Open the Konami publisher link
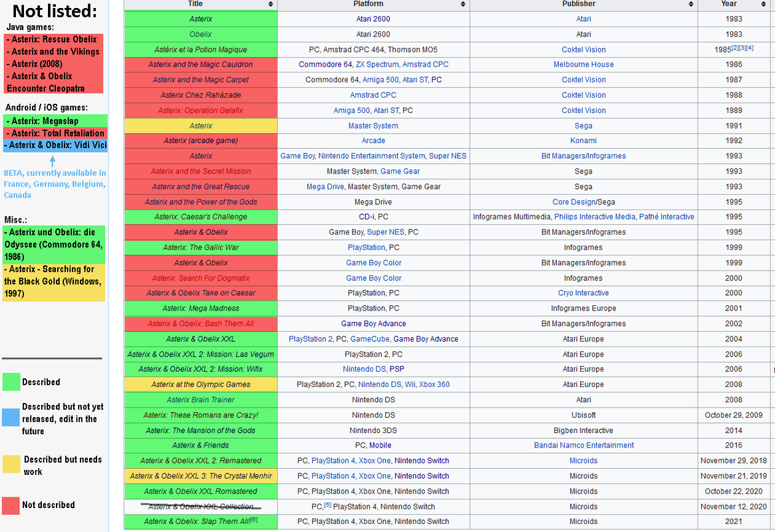Screen dimensions: 775x532 (583, 140)
